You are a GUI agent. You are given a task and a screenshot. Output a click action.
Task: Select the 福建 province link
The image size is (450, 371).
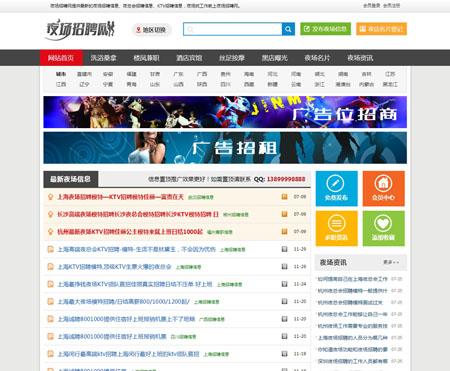[131, 74]
